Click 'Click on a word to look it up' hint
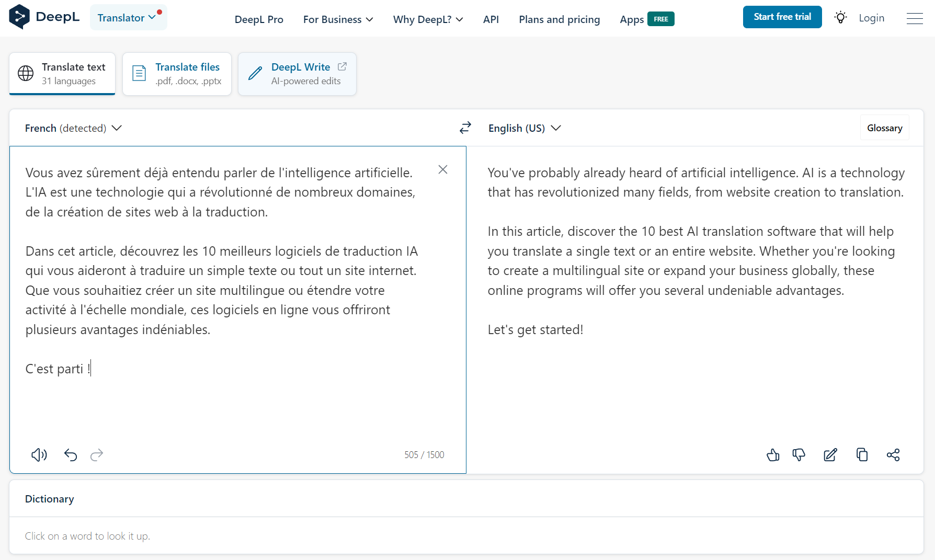The width and height of the screenshot is (935, 560). click(87, 536)
